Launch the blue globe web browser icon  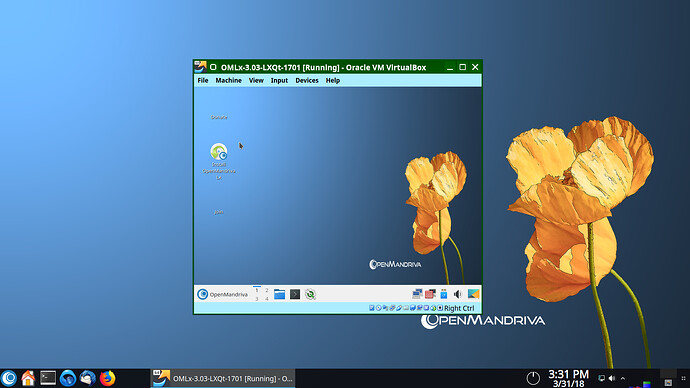[x=68, y=378]
